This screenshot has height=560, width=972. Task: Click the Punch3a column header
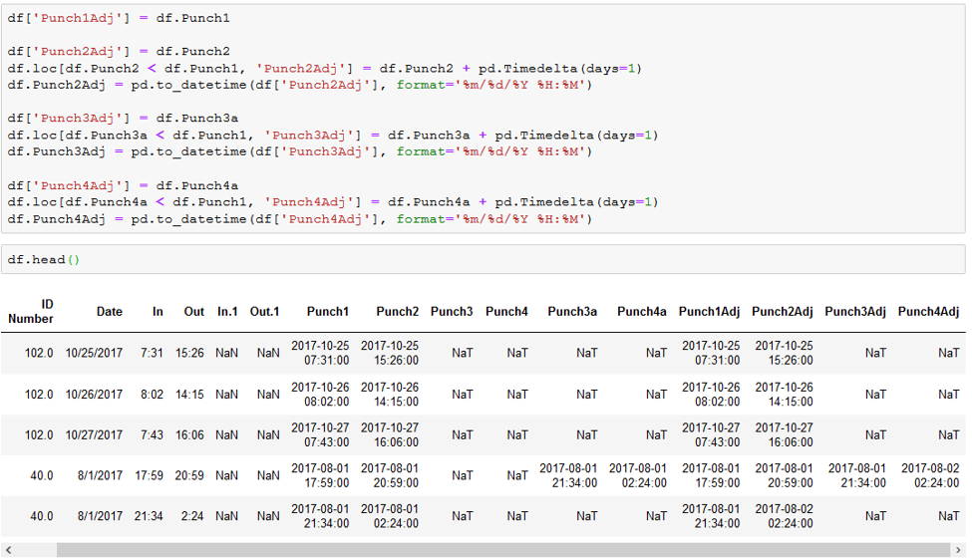point(572,312)
